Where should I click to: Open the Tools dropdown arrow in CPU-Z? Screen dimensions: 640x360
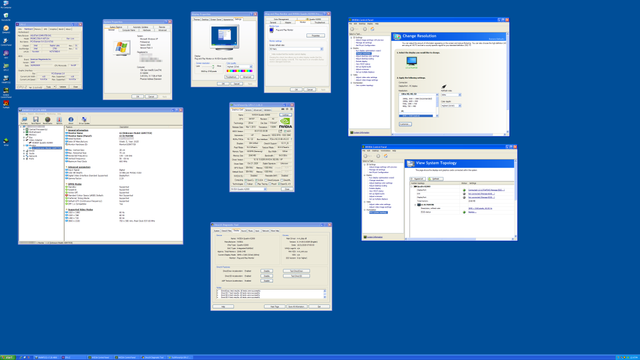pos(55,87)
